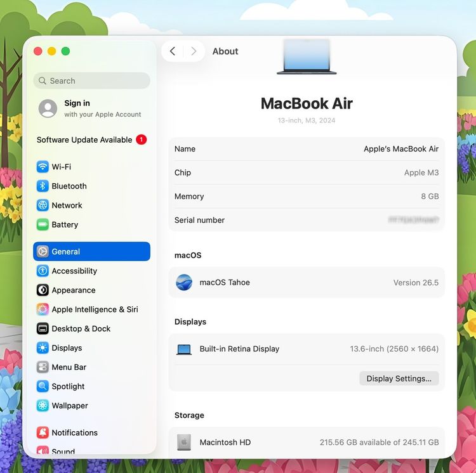Select the Network sidebar label
This screenshot has width=476, height=473.
tap(67, 205)
